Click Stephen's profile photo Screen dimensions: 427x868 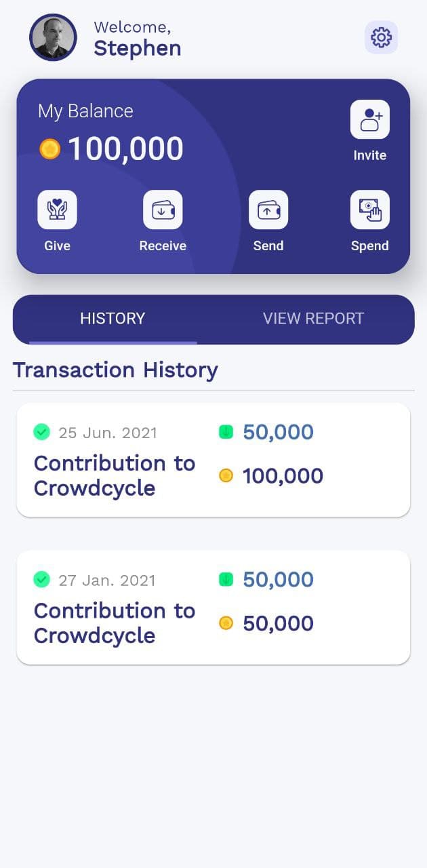pos(53,37)
